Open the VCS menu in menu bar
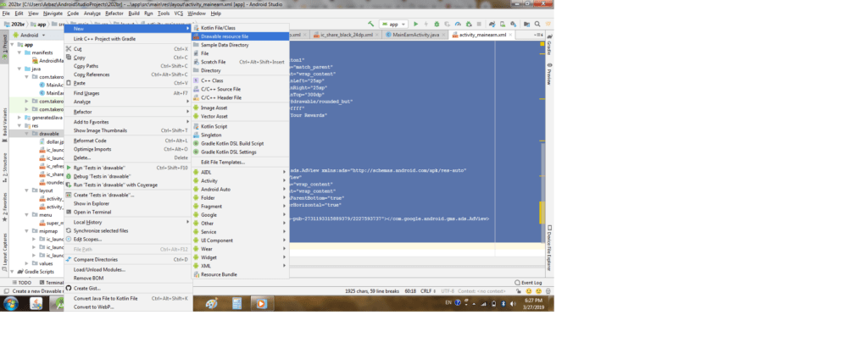This screenshot has height=348, width=868. (x=178, y=14)
